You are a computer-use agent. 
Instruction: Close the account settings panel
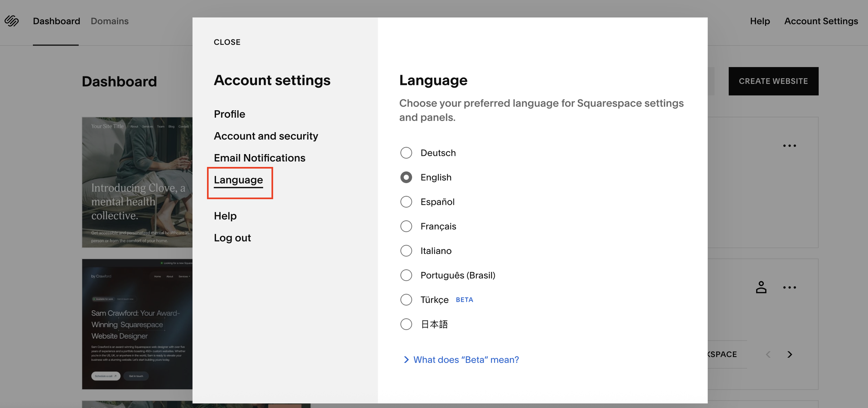click(x=227, y=42)
